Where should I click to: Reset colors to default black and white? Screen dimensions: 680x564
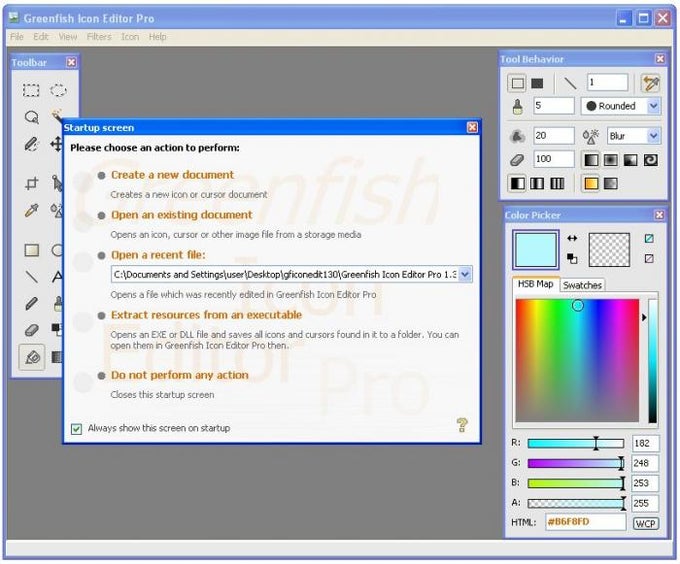tap(572, 258)
